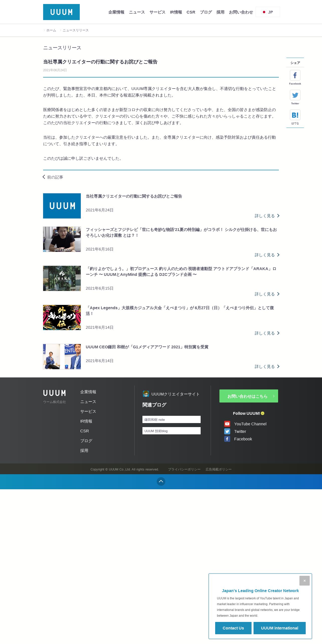Open 採用 in top navigation
Screen dimensions: 322x644
coord(220,12)
